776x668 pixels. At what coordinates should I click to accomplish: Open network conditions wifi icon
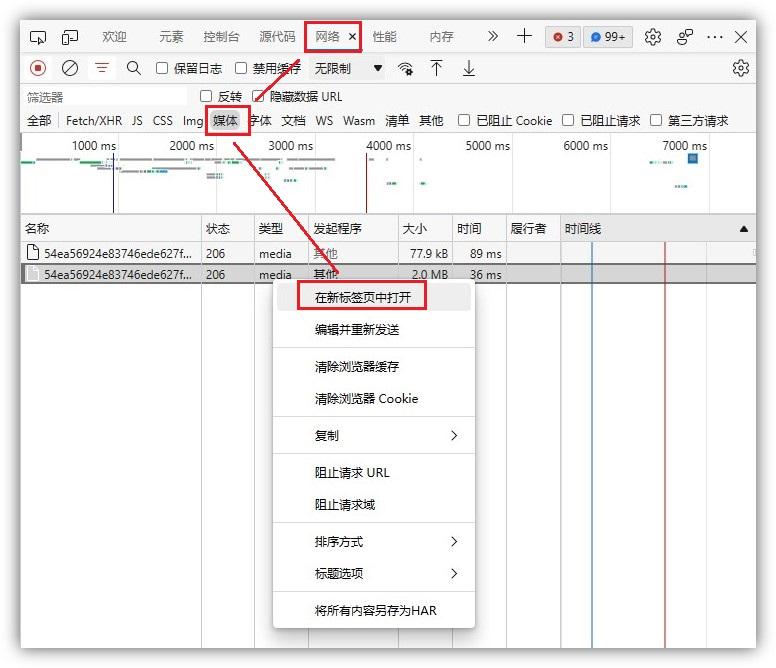(x=405, y=68)
